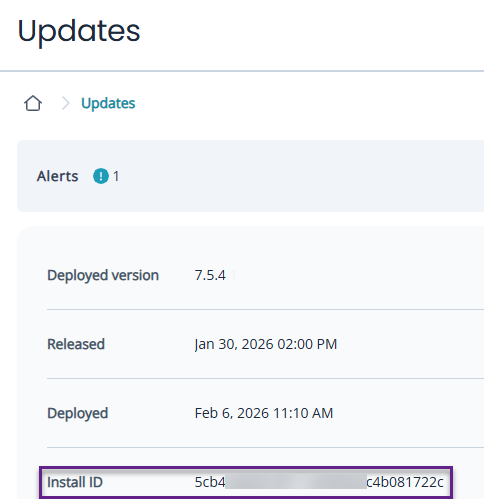Click the 11:10 AM deployed time
The height and width of the screenshot is (499, 484).
click(303, 413)
